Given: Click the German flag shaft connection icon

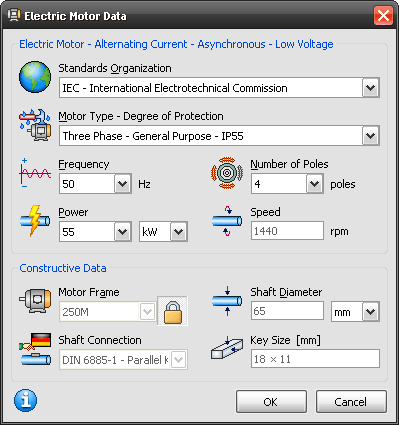Looking at the screenshot, I should (x=35, y=349).
